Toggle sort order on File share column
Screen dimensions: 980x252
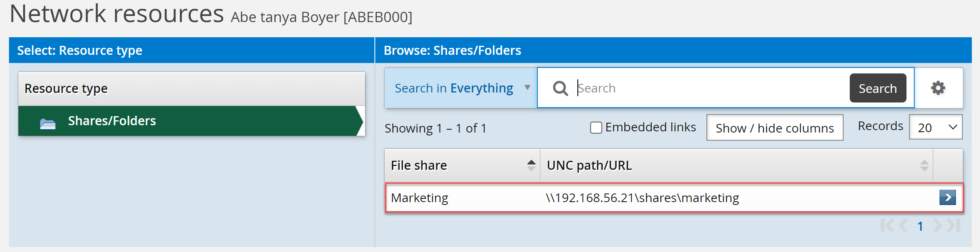click(530, 165)
